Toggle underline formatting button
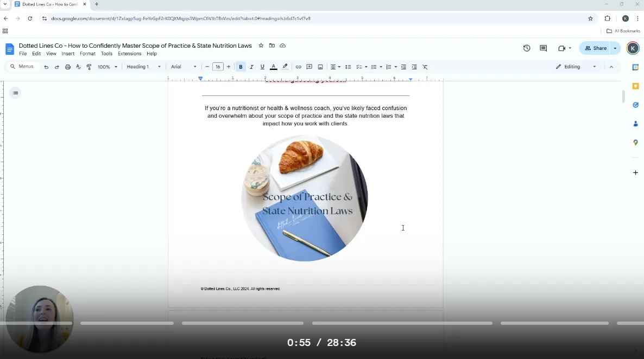The image size is (644, 359). tap(262, 67)
